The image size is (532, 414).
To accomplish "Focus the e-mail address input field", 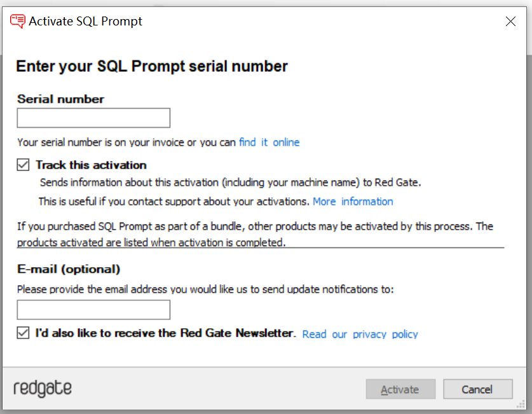I will [93, 310].
